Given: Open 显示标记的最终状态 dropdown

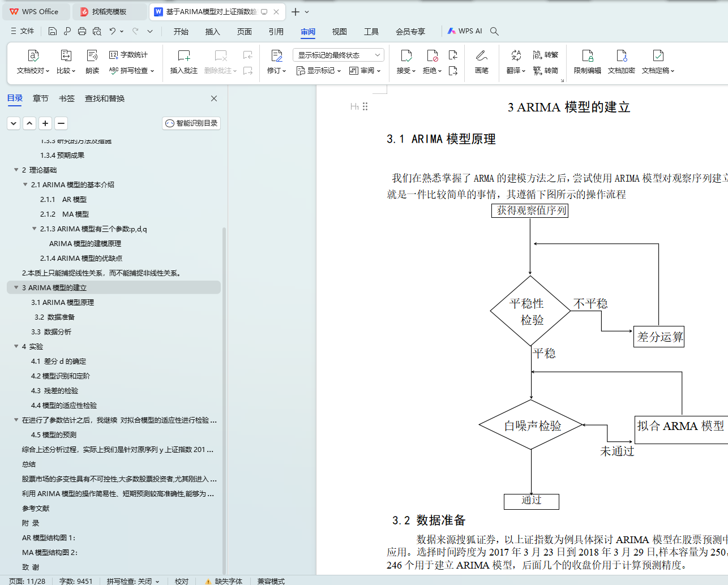Looking at the screenshot, I should point(339,55).
